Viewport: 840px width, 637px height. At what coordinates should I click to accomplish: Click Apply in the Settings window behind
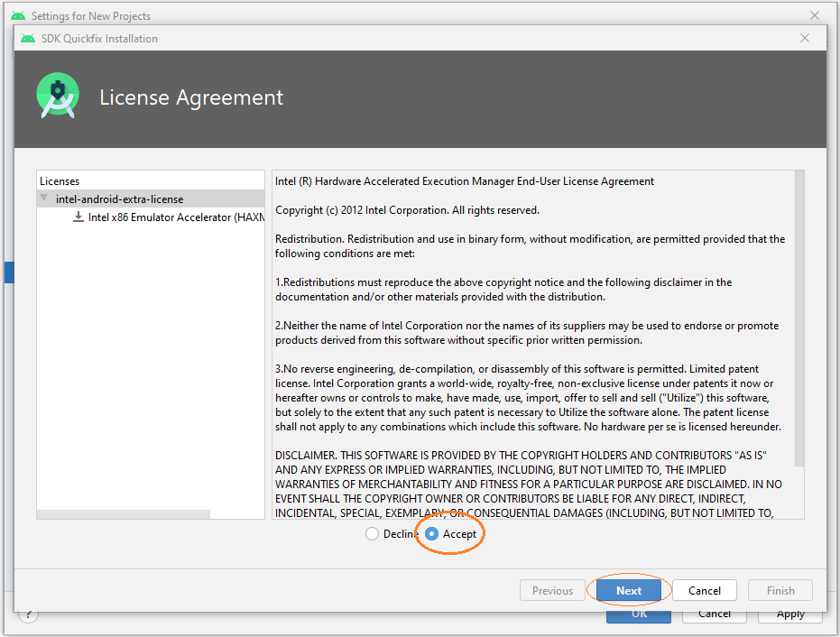click(790, 615)
